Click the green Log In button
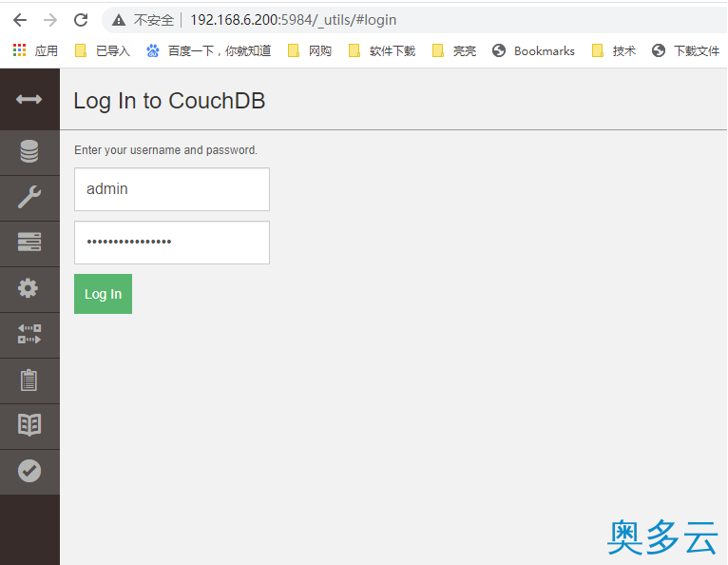Screen dimensions: 728x565 click(103, 294)
